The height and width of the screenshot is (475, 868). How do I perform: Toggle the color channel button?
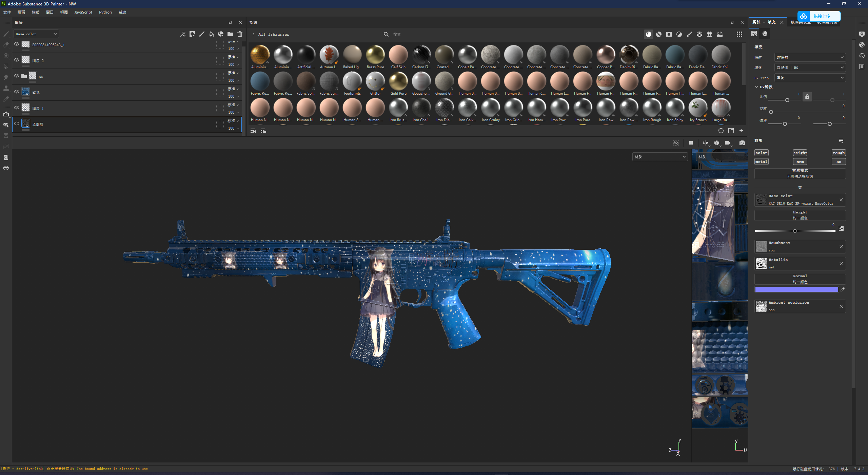tap(761, 153)
